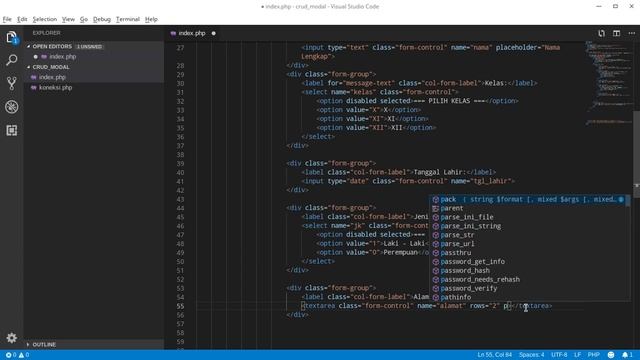Open the feedback smiley in status bar
The height and width of the screenshot is (360, 640).
[x=611, y=355]
